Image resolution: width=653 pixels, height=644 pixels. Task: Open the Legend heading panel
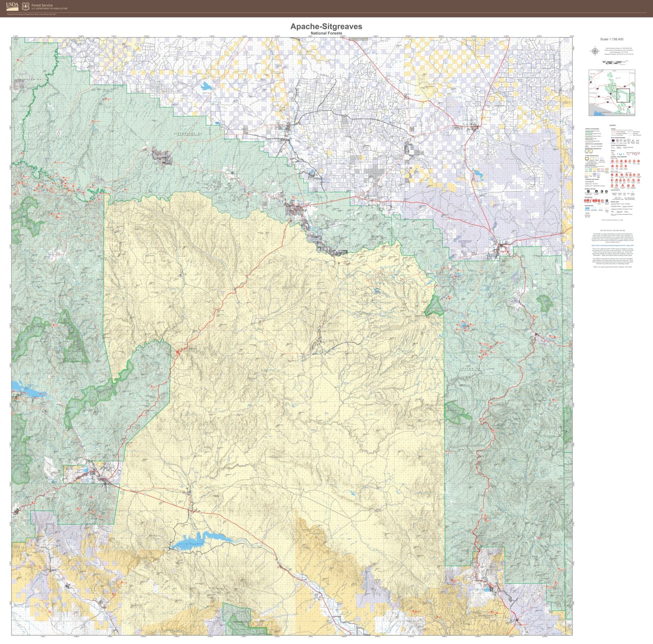[613, 125]
